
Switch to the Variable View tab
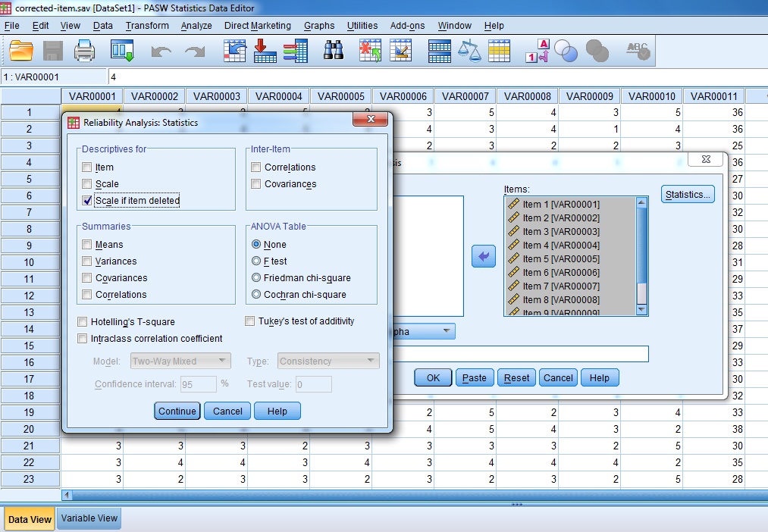tap(89, 518)
